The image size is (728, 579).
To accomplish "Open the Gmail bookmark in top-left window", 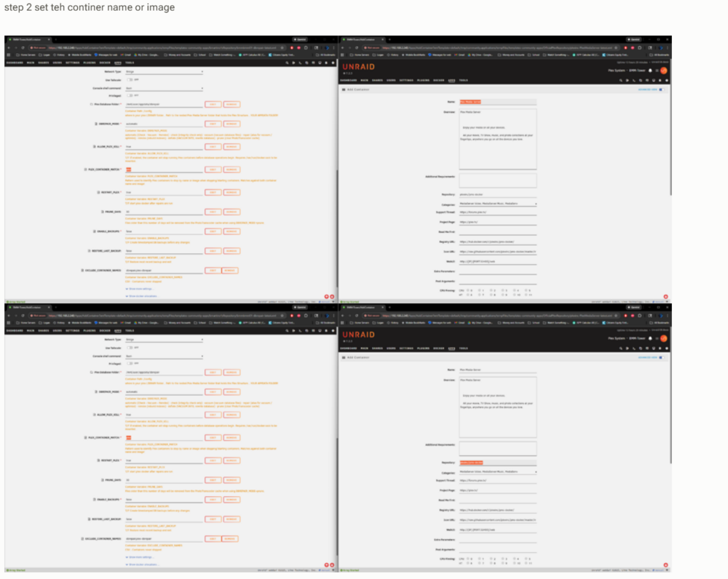I will [x=126, y=55].
